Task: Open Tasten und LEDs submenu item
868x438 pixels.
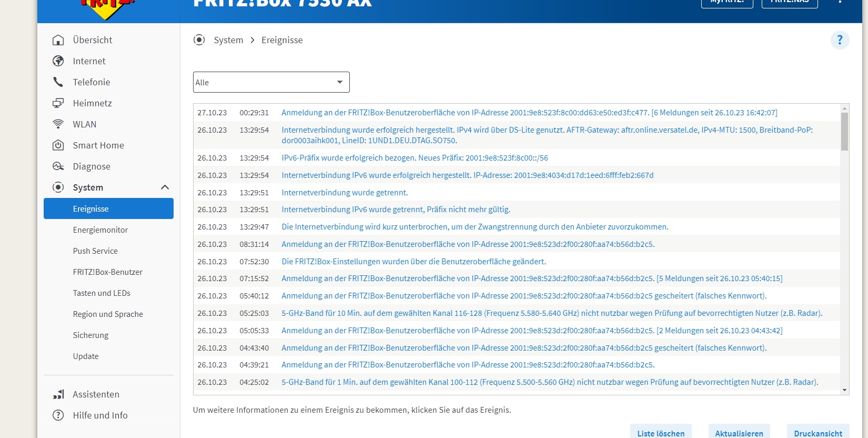Action: (x=102, y=293)
